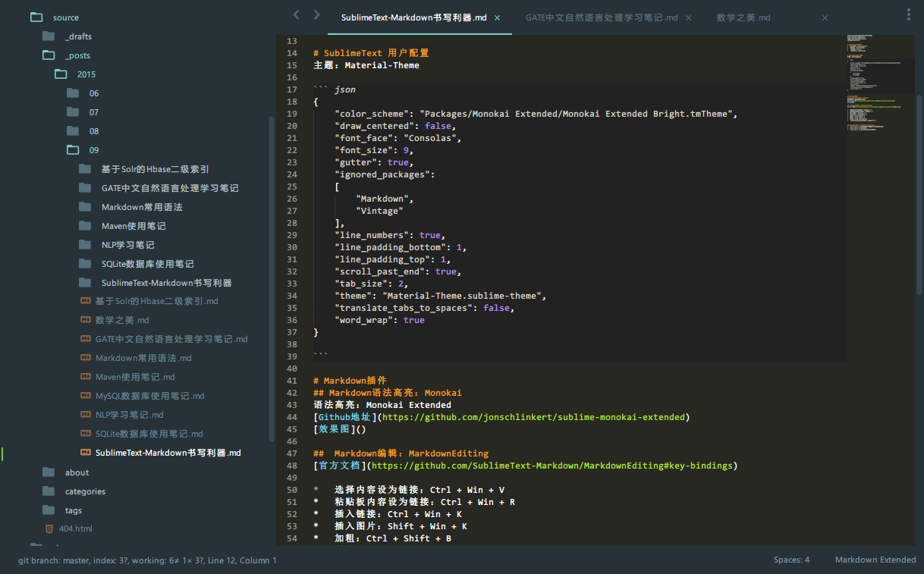
Task: Click folder icon next to 07
Action: pyautogui.click(x=73, y=111)
